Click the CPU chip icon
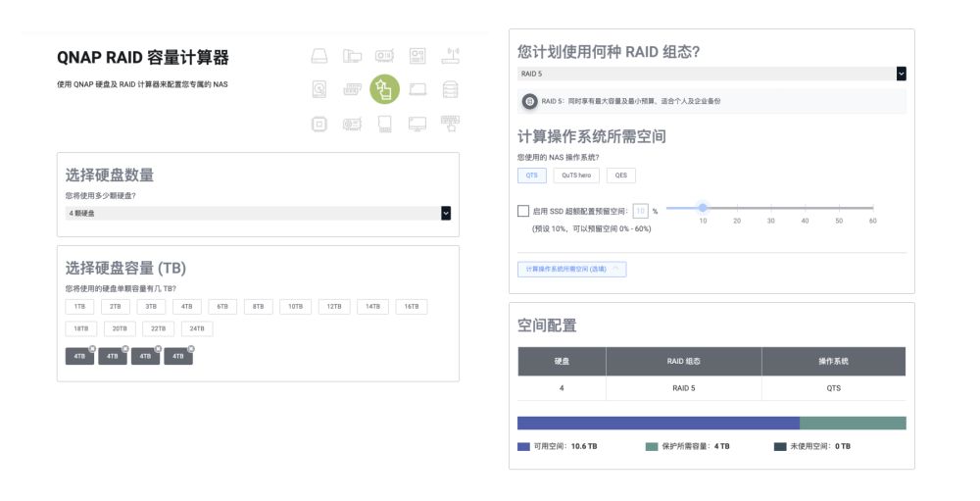Screen dimensions: 980x501 click(x=319, y=124)
